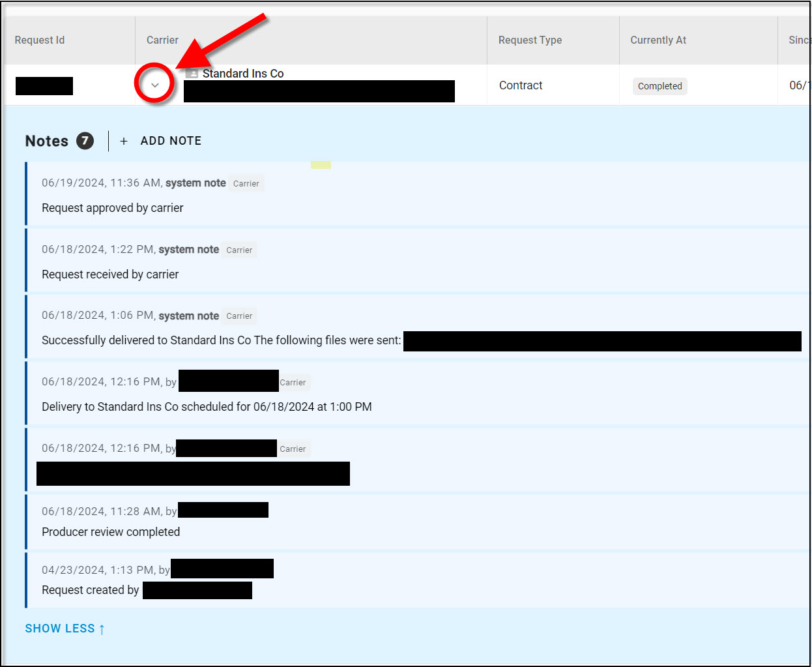Collapse the Standard Ins Co row chevron

[x=154, y=85]
